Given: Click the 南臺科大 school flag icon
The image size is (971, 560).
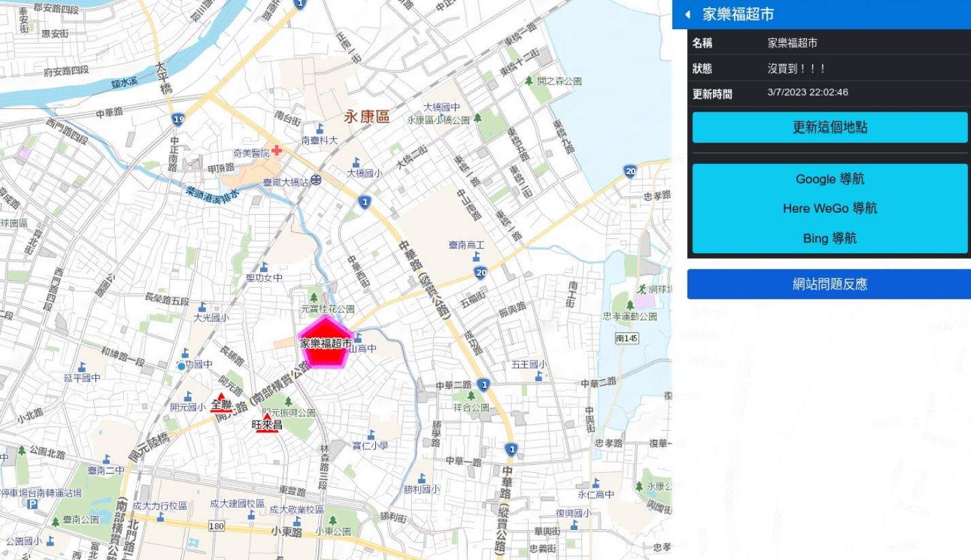Looking at the screenshot, I should [x=320, y=128].
